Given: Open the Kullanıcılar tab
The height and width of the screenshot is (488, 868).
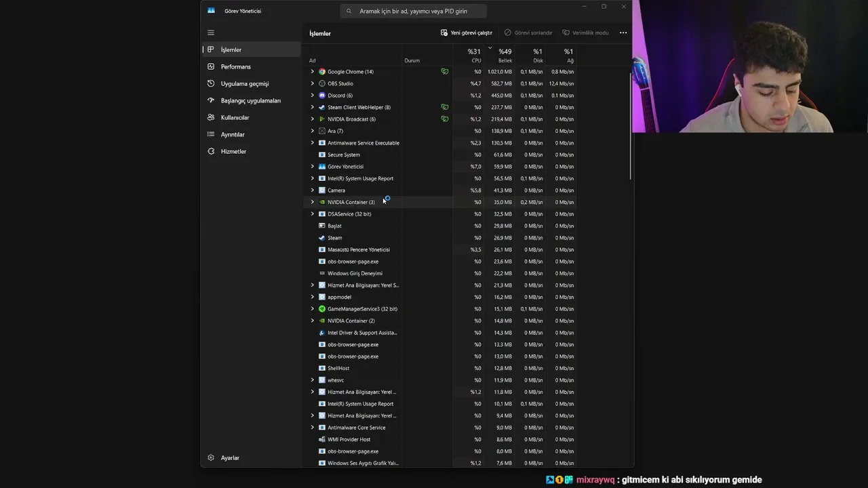Looking at the screenshot, I should [x=252, y=117].
